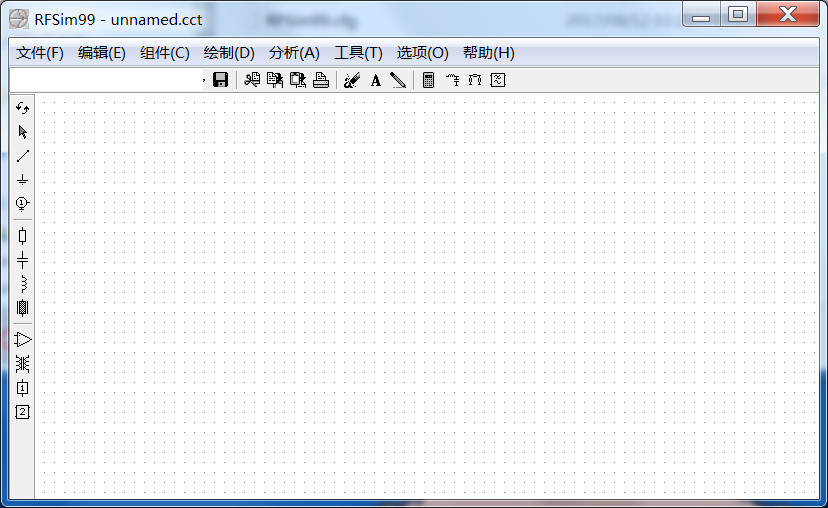
Task: Place a 1-port S-parameter block
Action: [x=22, y=388]
